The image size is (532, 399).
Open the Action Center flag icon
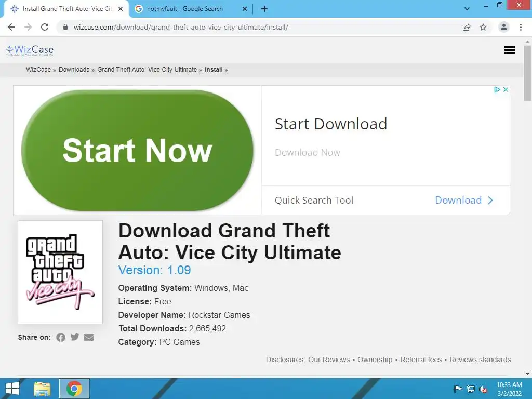(458, 389)
